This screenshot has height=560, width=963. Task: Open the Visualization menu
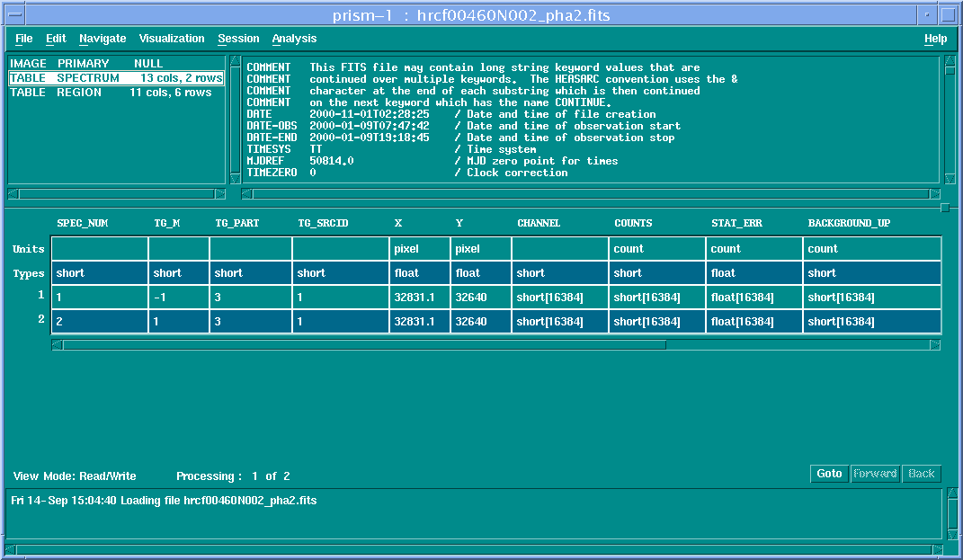171,39
